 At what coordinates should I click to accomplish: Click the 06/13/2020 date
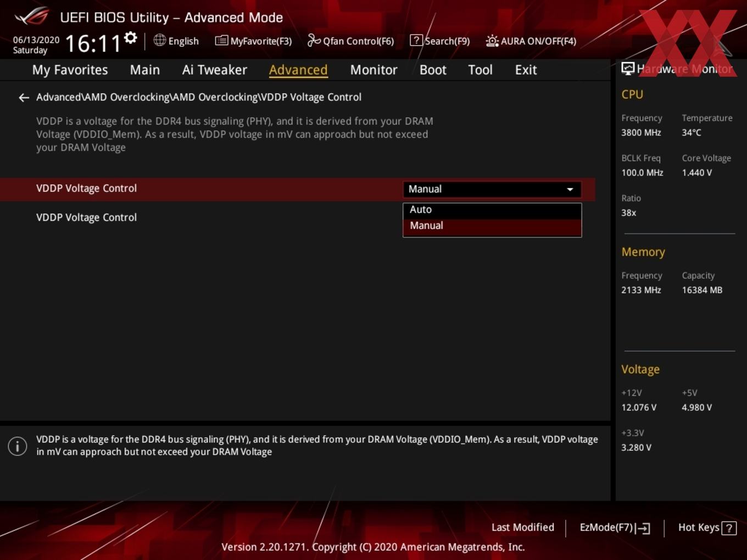point(36,40)
